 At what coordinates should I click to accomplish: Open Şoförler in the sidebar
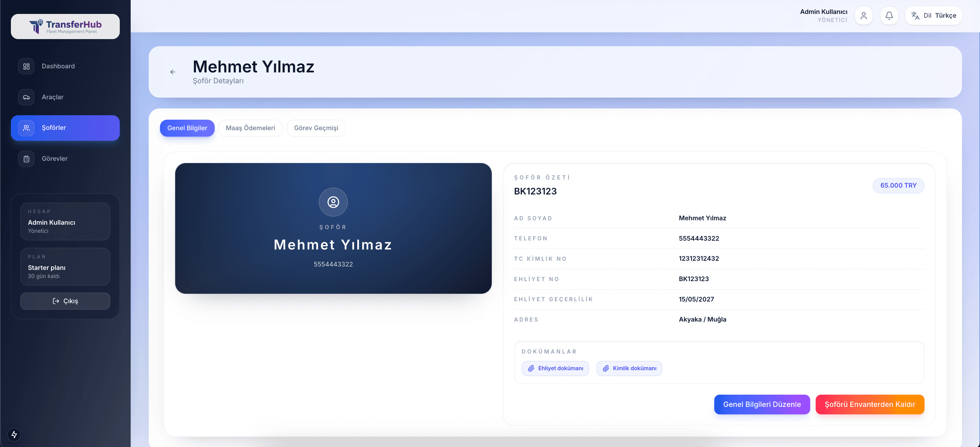point(65,128)
